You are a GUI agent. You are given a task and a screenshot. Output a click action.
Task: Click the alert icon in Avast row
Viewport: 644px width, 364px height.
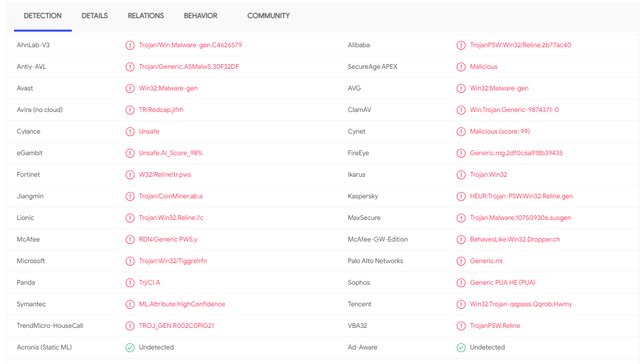tap(130, 88)
